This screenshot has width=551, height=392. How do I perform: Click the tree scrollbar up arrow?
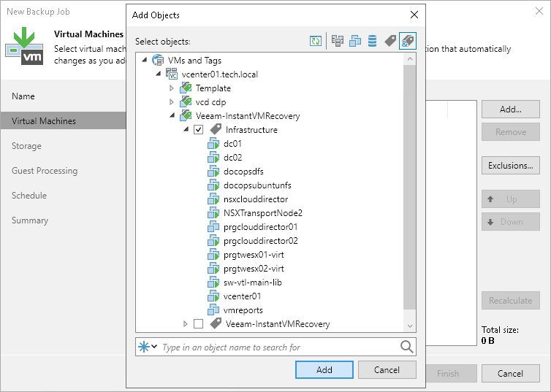point(410,59)
